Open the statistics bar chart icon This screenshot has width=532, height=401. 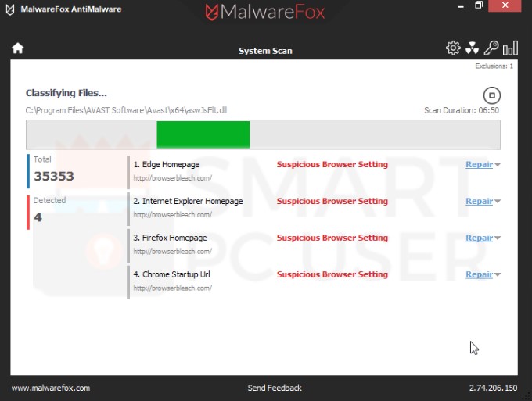pos(510,48)
